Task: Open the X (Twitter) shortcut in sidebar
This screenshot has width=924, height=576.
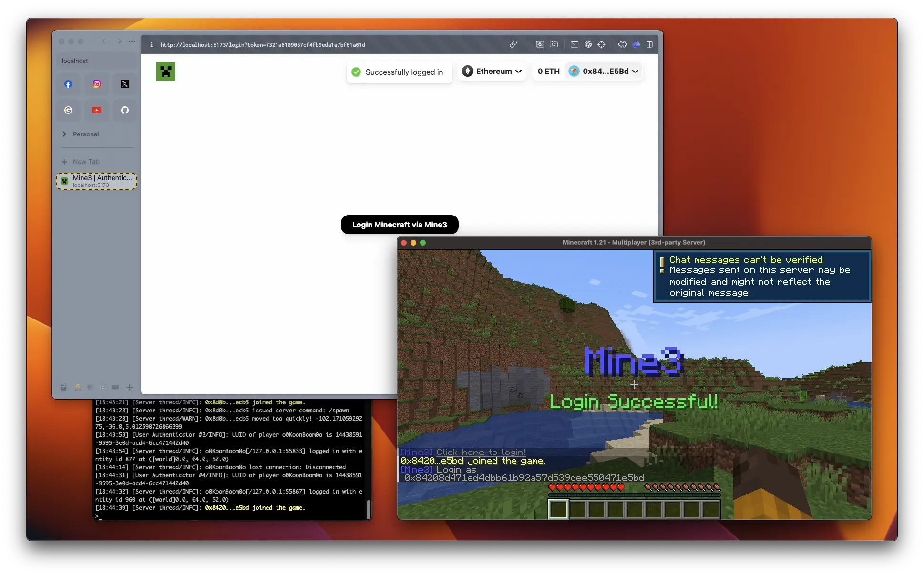Action: (x=125, y=84)
